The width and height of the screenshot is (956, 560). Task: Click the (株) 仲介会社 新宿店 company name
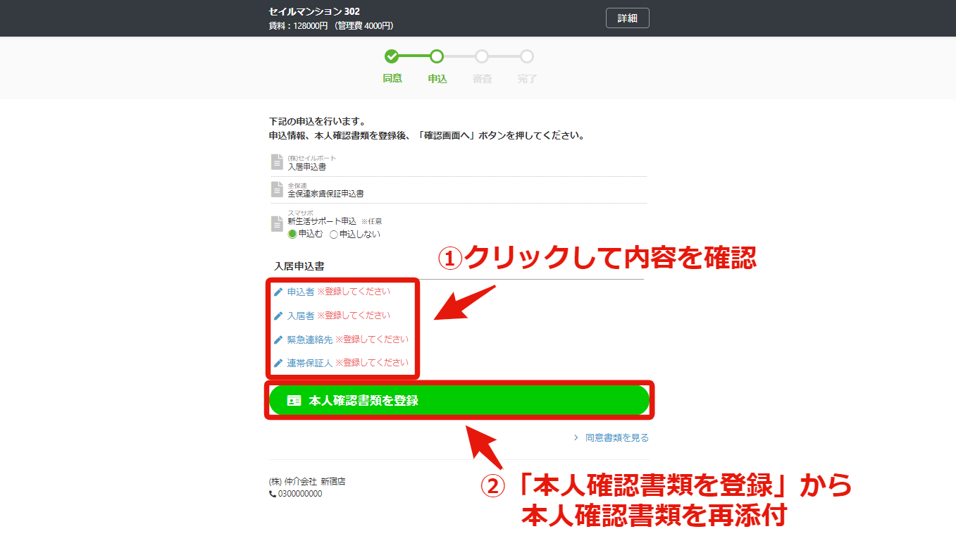click(x=307, y=482)
